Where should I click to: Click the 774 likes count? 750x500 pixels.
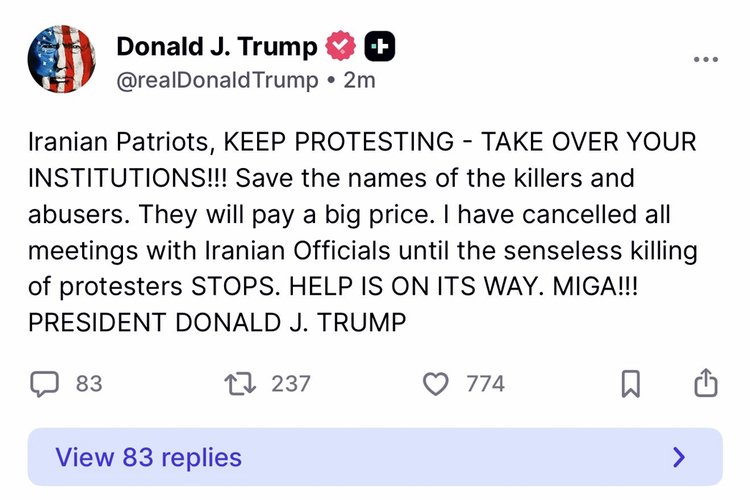[x=485, y=383]
